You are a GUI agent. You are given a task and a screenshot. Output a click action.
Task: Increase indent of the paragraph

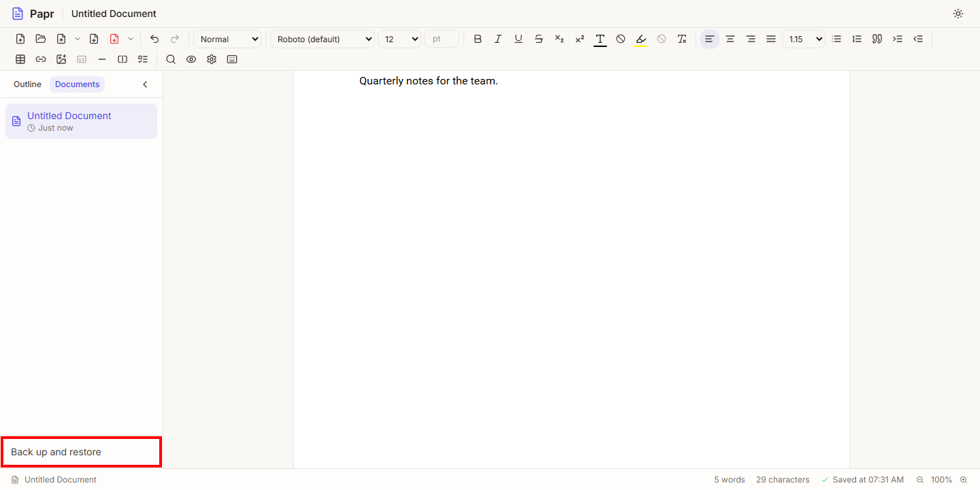coord(898,39)
